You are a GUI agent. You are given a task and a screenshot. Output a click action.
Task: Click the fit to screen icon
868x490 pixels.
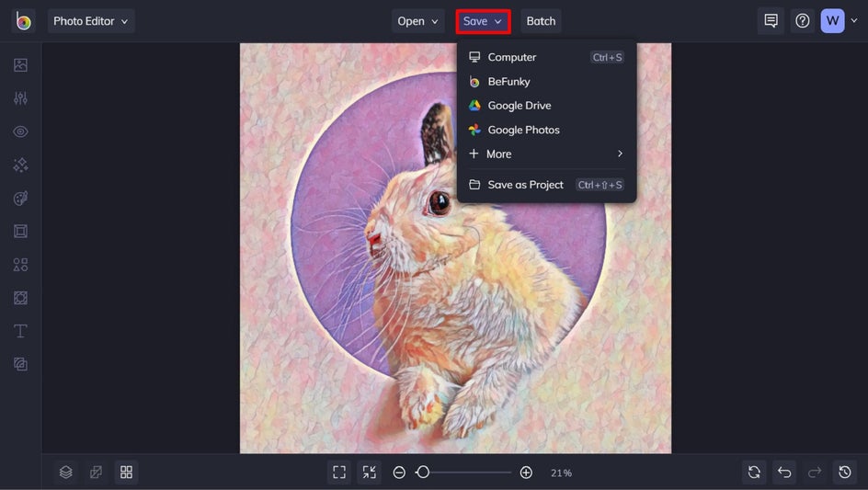click(x=338, y=473)
